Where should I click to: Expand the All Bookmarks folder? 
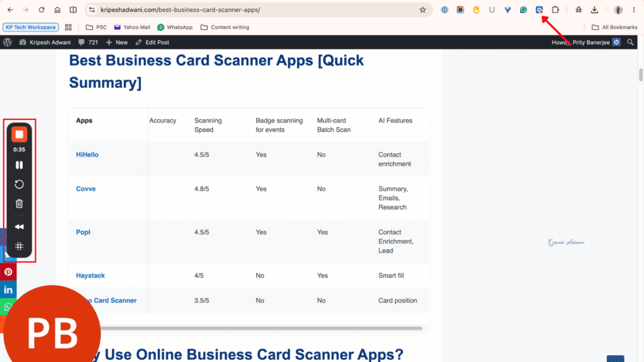614,27
